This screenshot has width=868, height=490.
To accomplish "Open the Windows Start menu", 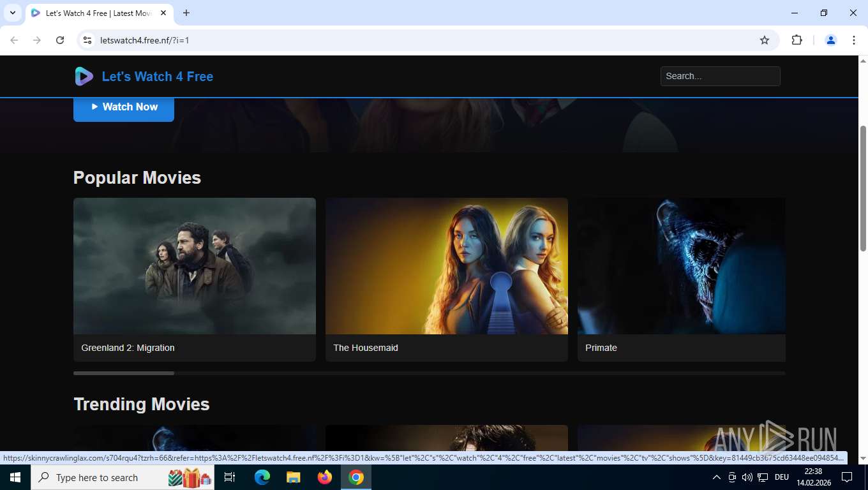I will (x=15, y=477).
